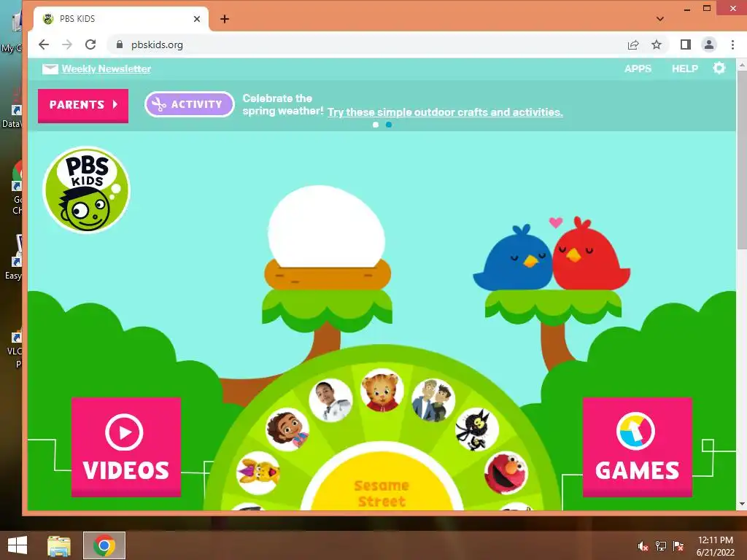Open the HELP menu item
Viewport: 747px width, 560px height.
pyautogui.click(x=684, y=69)
